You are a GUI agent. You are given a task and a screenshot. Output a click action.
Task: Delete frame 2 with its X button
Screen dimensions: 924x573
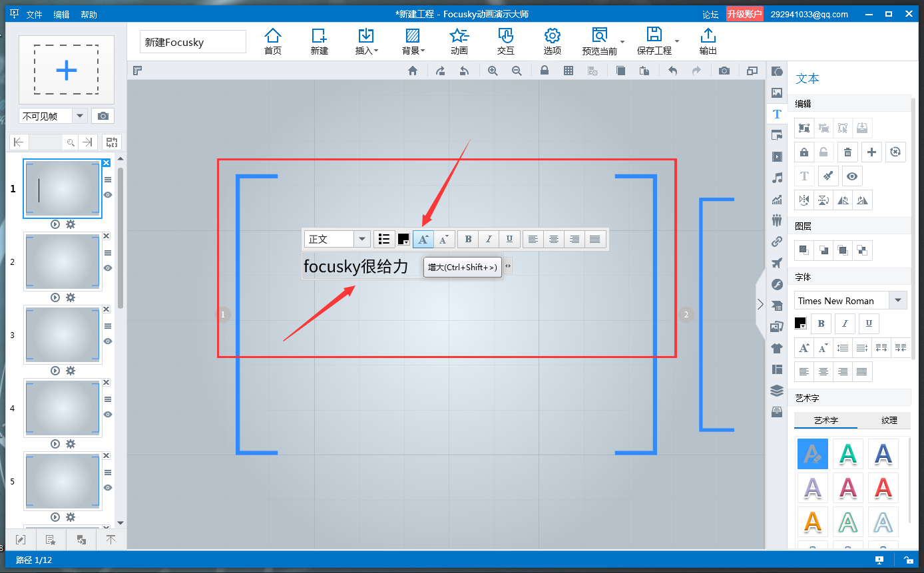tap(106, 236)
